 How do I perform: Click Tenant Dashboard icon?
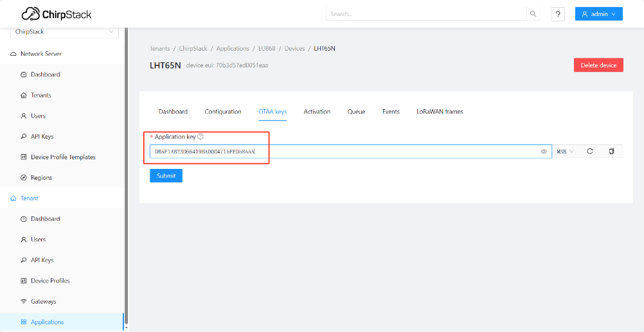coord(23,219)
